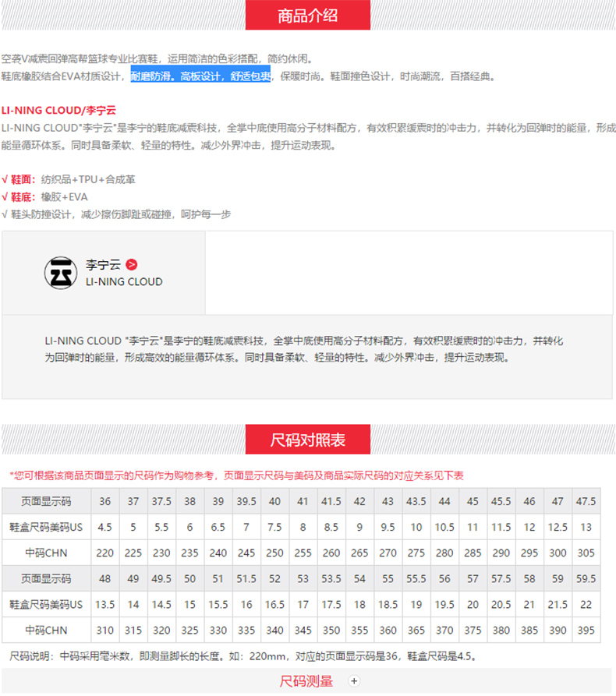The image size is (616, 696).
Task: Click the 鞋盒尺码美码US header of the row starting with 13.5
Action: tap(46, 604)
